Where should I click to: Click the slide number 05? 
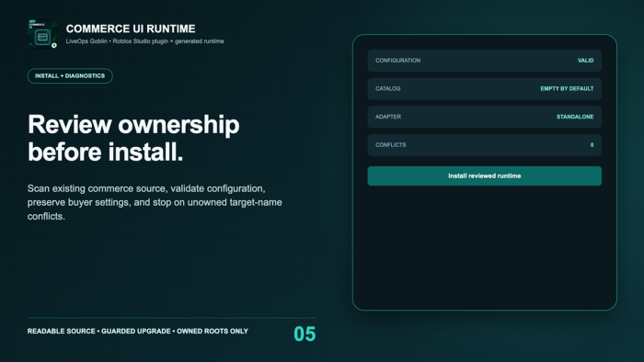[x=305, y=334]
